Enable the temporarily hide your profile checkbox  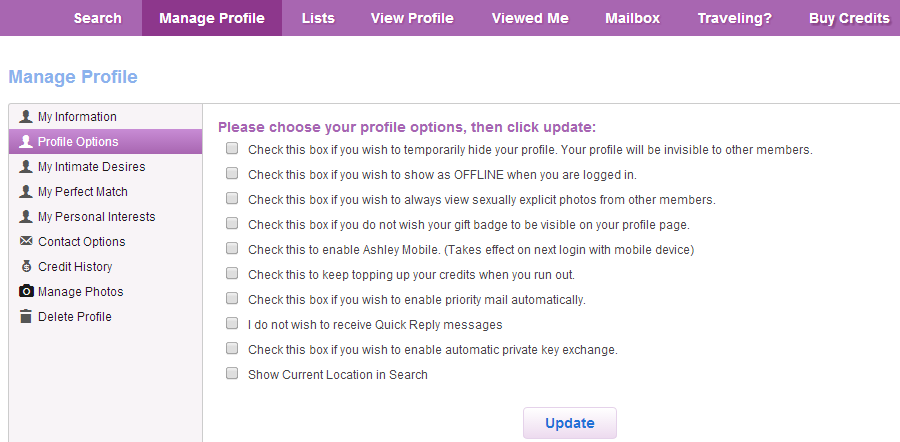pyautogui.click(x=232, y=149)
